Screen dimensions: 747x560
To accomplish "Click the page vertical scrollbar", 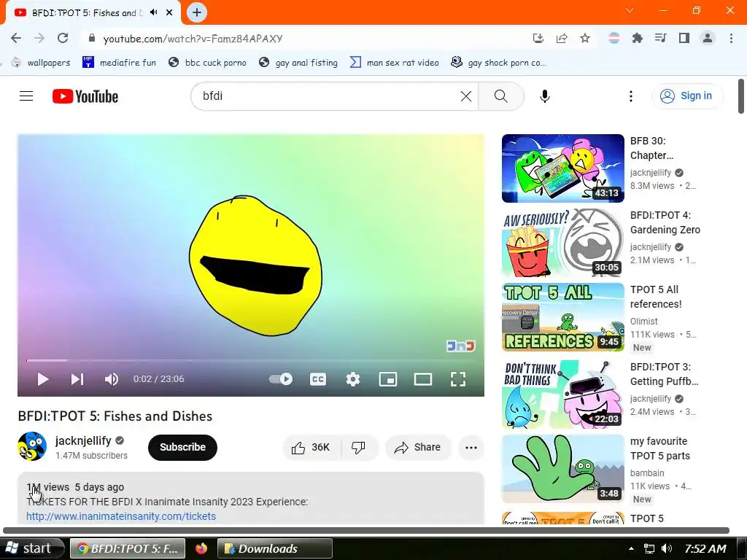I will pyautogui.click(x=741, y=97).
